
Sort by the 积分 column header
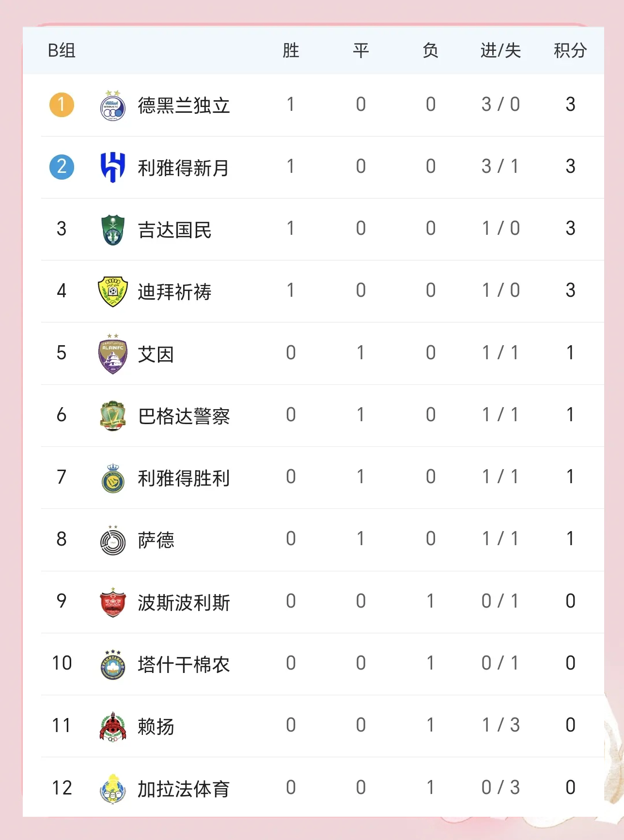(570, 50)
